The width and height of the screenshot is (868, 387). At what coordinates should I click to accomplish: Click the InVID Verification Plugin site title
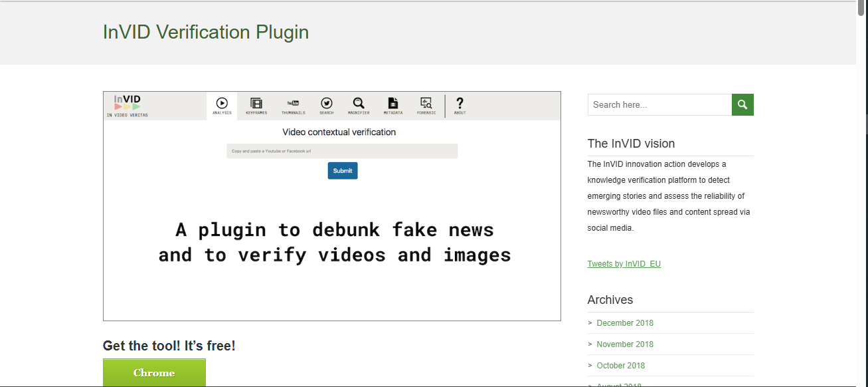pyautogui.click(x=206, y=32)
